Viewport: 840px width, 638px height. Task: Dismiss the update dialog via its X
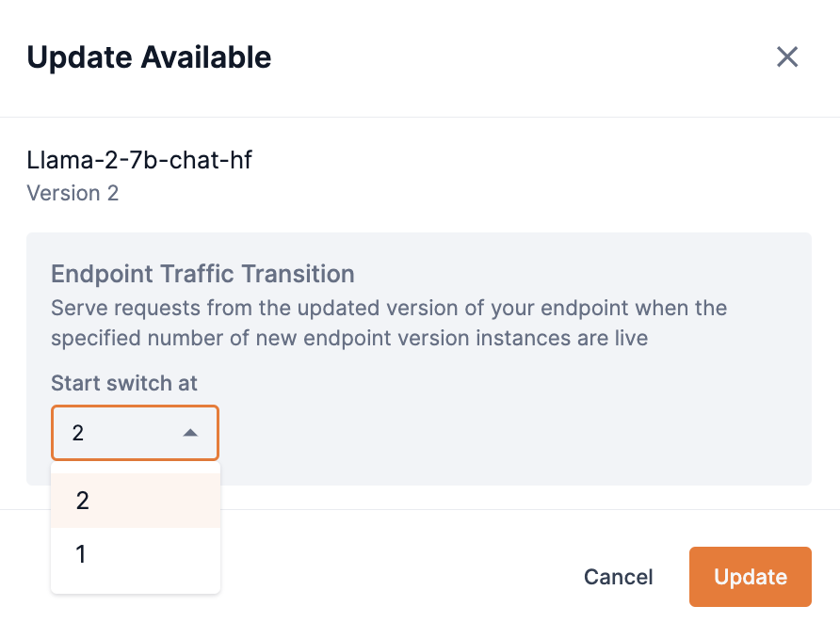coord(787,56)
